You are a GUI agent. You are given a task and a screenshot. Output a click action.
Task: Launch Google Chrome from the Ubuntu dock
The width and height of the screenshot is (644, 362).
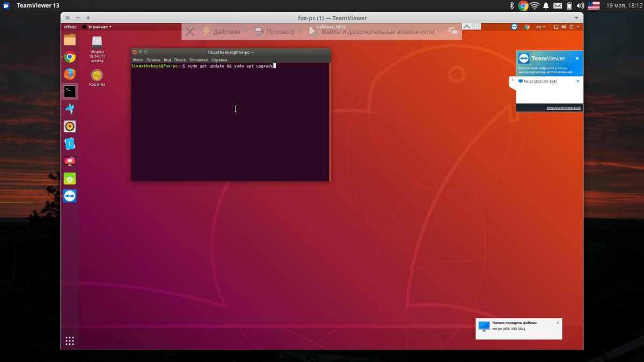click(x=70, y=57)
